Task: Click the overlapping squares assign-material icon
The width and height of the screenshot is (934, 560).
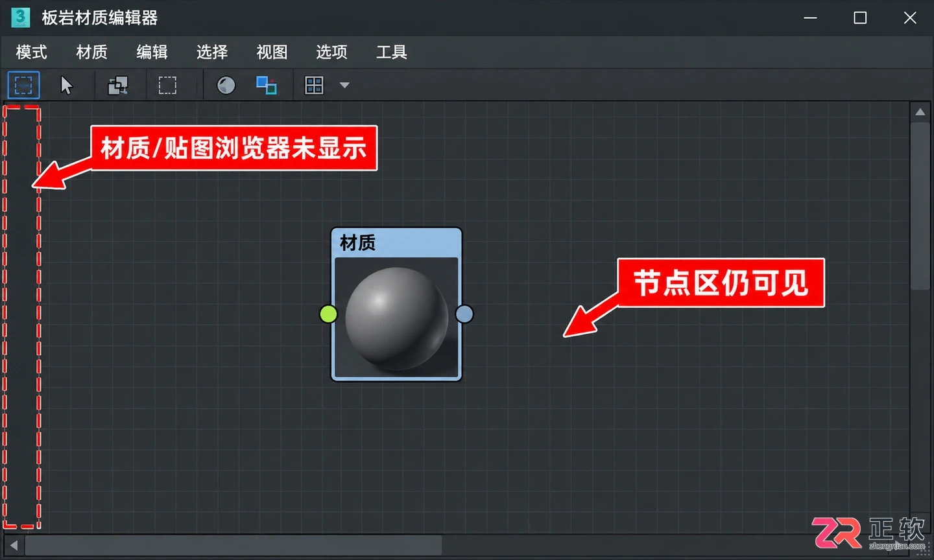Action: pos(117,85)
